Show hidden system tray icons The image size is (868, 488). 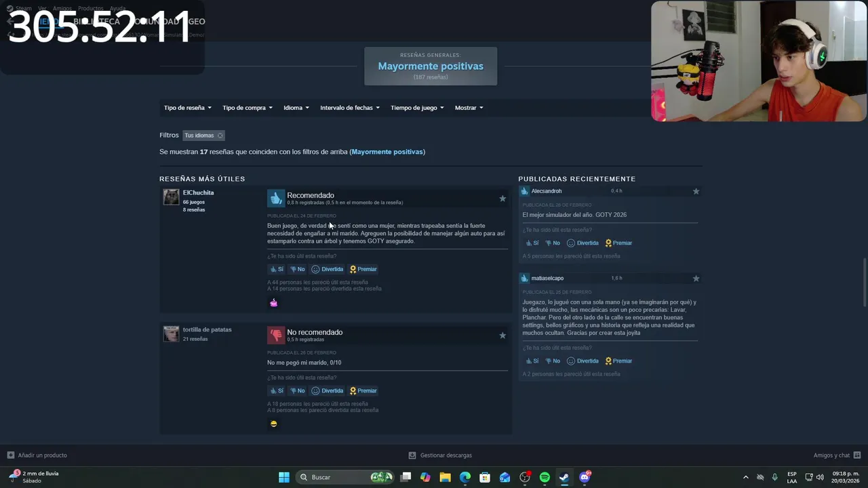[x=746, y=477]
